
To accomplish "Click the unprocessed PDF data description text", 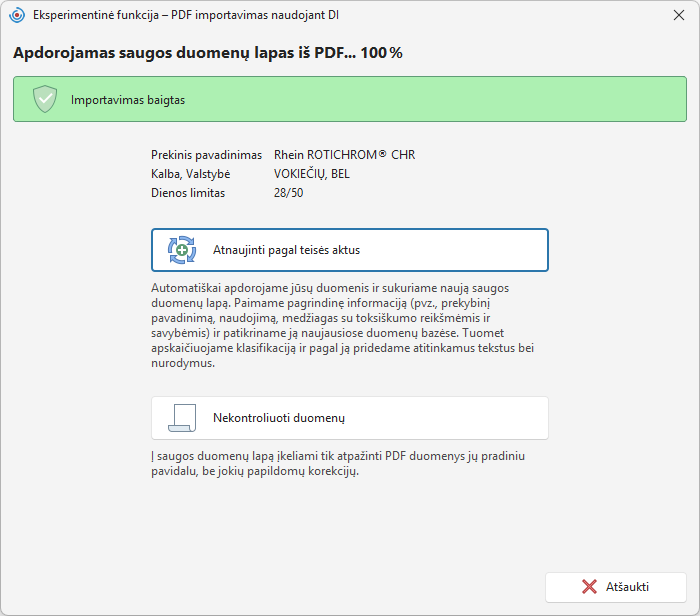I will point(338,463).
